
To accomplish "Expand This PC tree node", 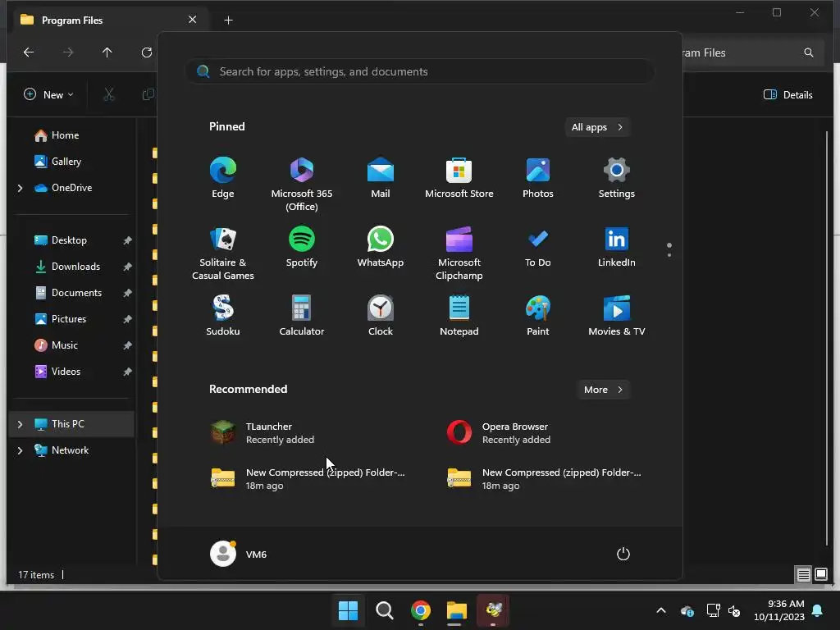I will click(x=21, y=424).
